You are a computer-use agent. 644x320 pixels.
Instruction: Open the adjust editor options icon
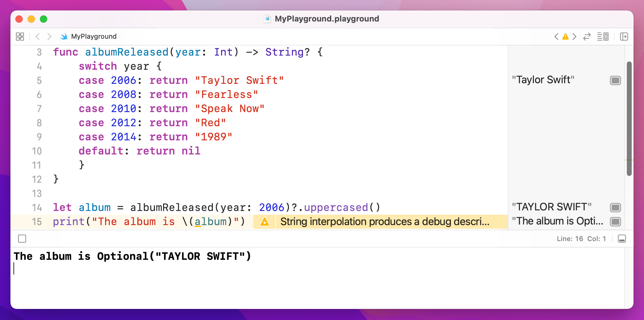pos(602,37)
